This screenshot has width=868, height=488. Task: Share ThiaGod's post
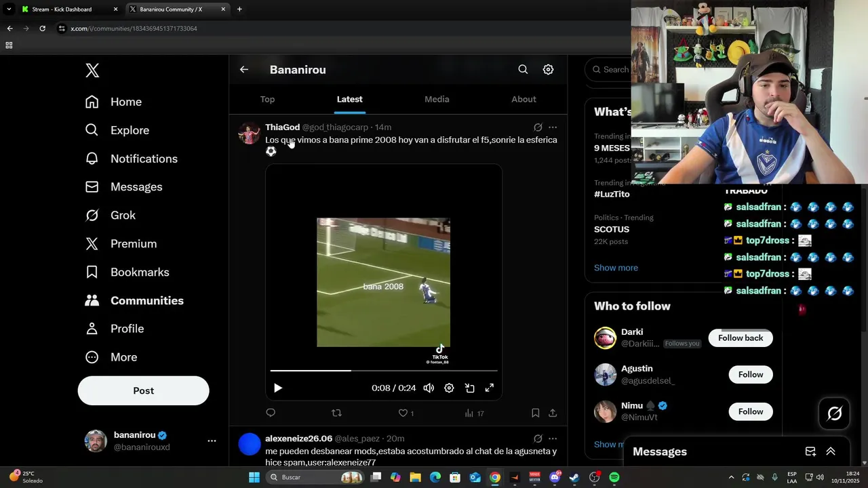pyautogui.click(x=553, y=413)
